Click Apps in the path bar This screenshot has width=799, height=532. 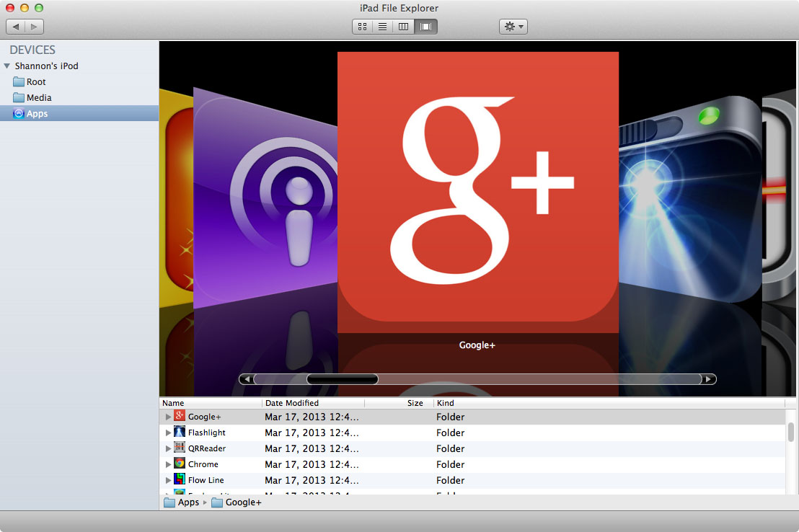(188, 502)
